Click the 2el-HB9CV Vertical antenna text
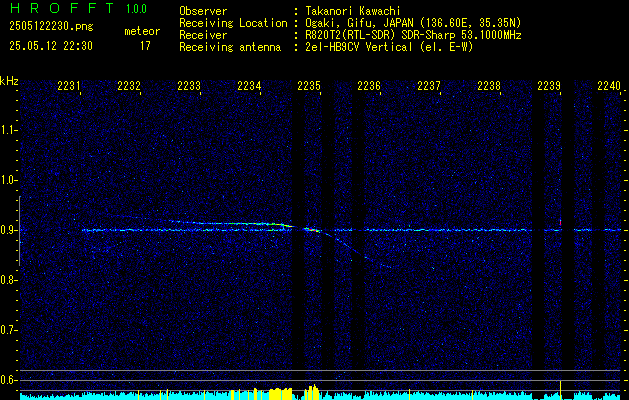The height and width of the screenshot is (400, 629). click(x=389, y=47)
